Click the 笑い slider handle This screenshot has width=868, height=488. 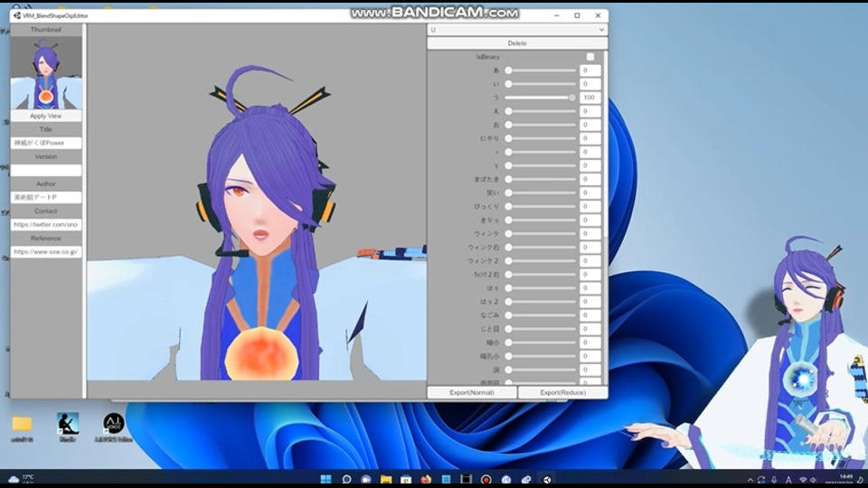point(508,192)
